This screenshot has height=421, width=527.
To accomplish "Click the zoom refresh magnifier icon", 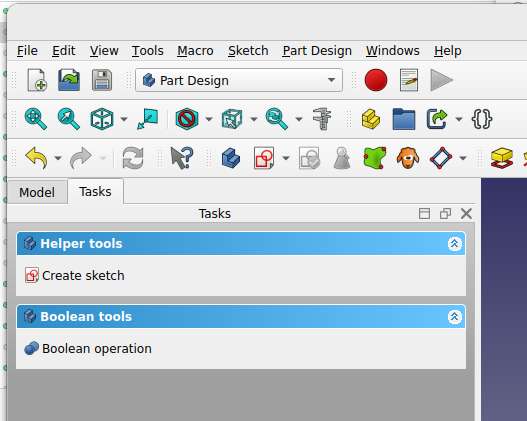I will point(277,119).
